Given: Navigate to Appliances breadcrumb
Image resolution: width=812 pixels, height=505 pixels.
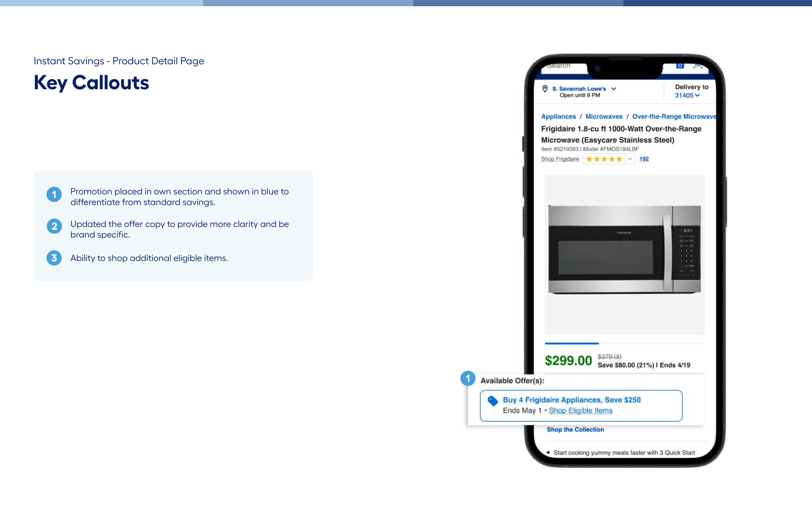Looking at the screenshot, I should coord(558,116).
